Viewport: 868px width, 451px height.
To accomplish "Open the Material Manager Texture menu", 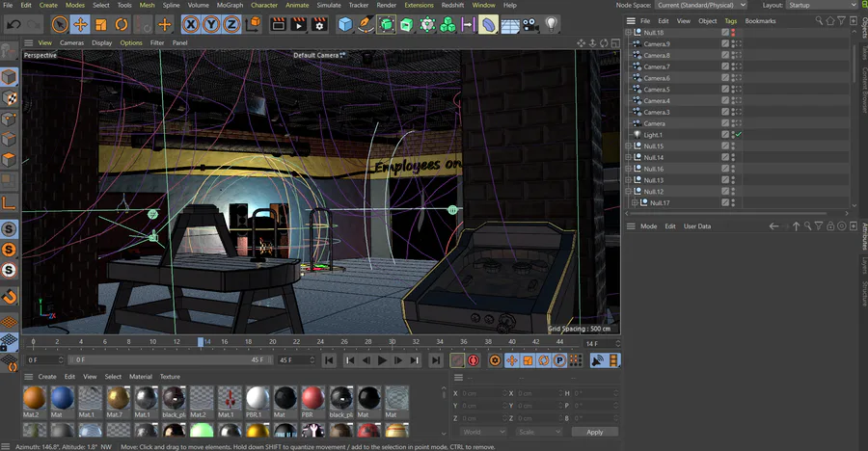I will (170, 376).
